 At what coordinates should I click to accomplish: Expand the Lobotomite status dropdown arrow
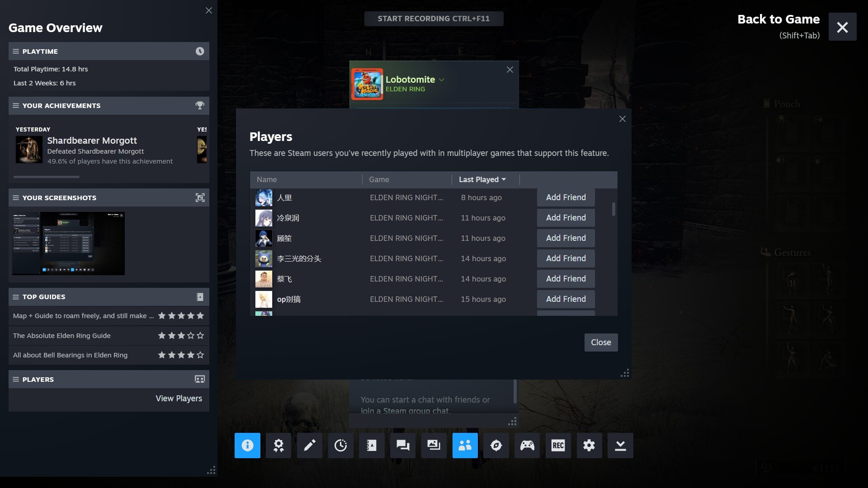point(442,80)
